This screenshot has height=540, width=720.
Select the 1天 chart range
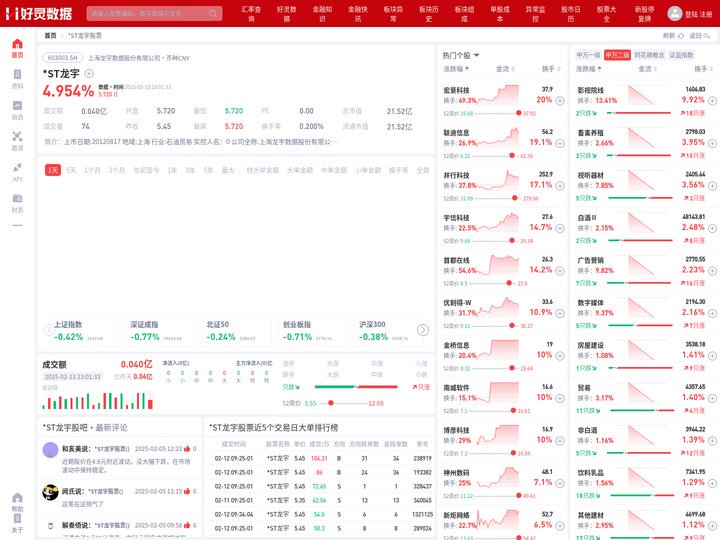[53, 170]
